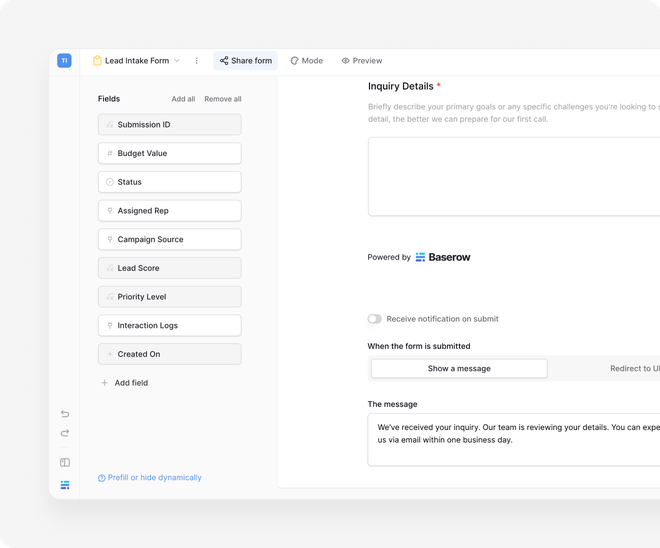The image size is (660, 548).
Task: Click Remove all fields link
Action: tap(222, 99)
